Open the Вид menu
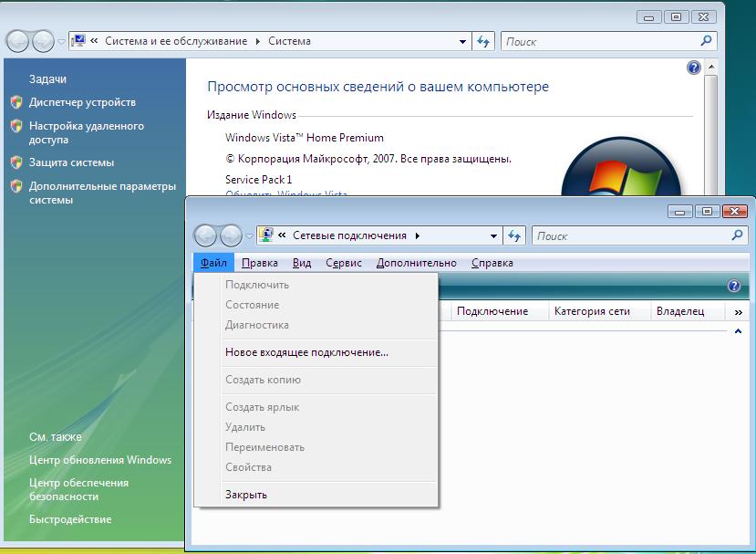Viewport: 756px width, 554px height. [302, 263]
